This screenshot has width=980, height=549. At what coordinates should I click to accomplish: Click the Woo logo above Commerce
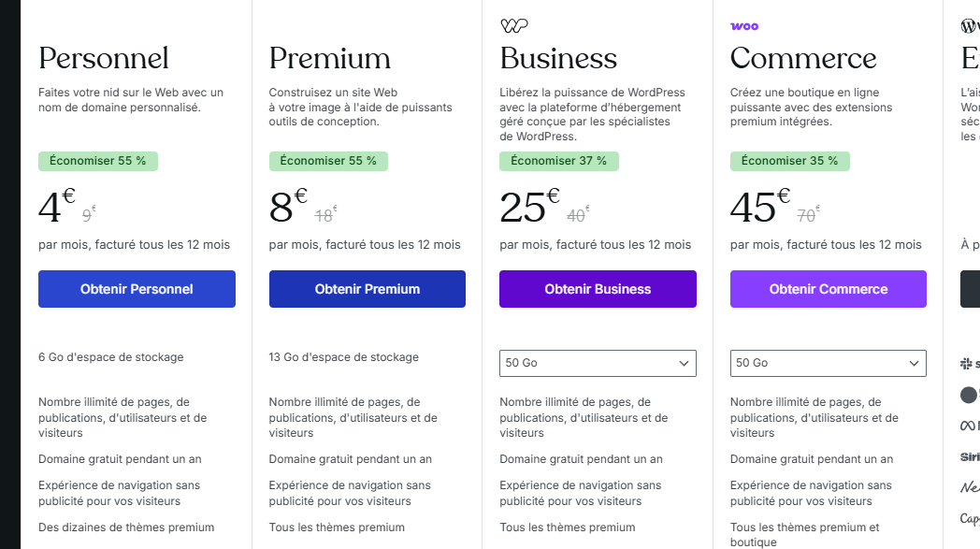744,26
